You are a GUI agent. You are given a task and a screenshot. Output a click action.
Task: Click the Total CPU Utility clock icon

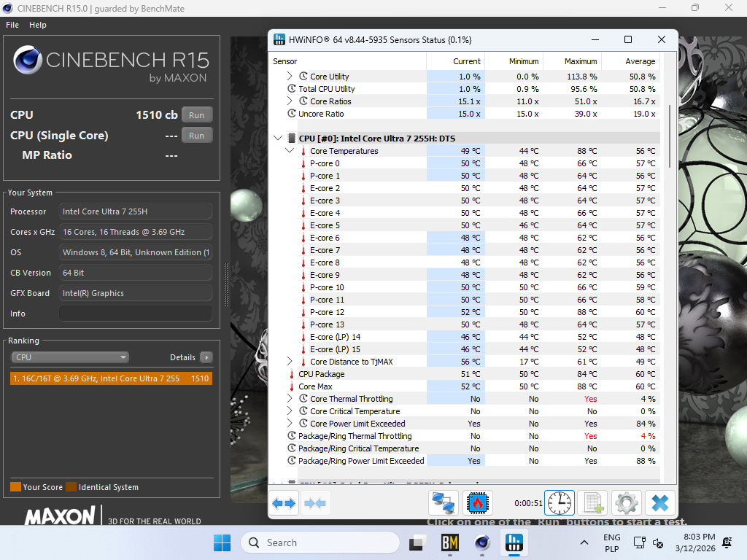pyautogui.click(x=292, y=88)
